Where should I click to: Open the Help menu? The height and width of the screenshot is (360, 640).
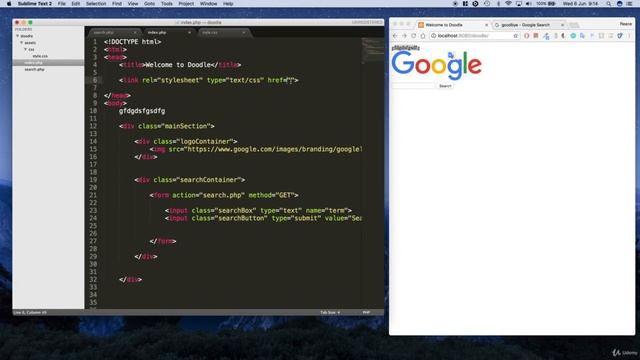(228, 4)
